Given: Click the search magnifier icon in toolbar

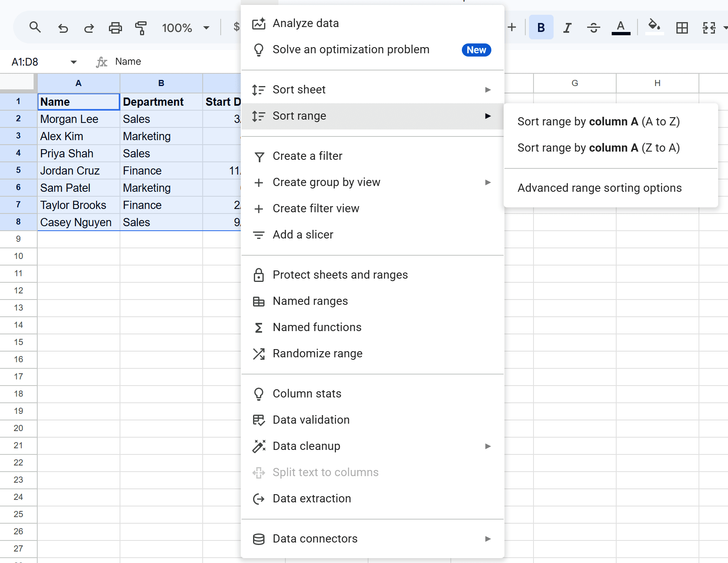Looking at the screenshot, I should pyautogui.click(x=35, y=27).
